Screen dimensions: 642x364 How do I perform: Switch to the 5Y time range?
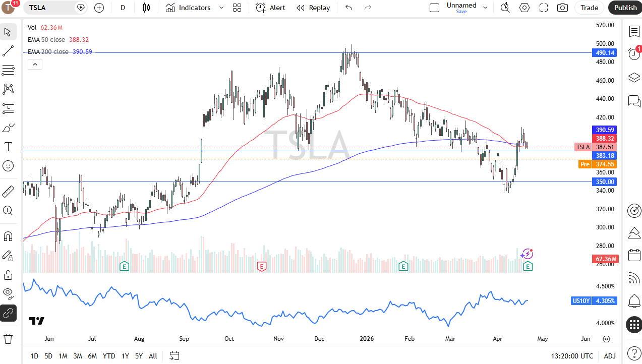coord(139,356)
